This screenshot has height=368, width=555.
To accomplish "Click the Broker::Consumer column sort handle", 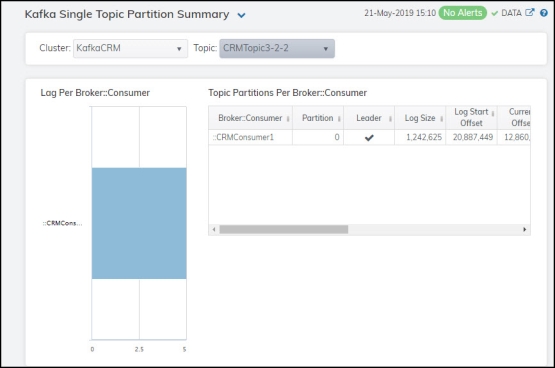I will [x=288, y=119].
